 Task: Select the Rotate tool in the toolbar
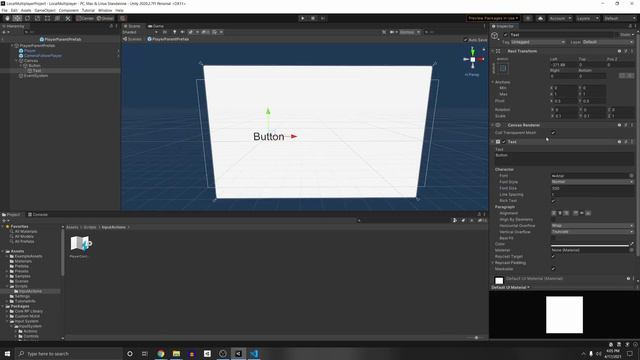point(27,18)
